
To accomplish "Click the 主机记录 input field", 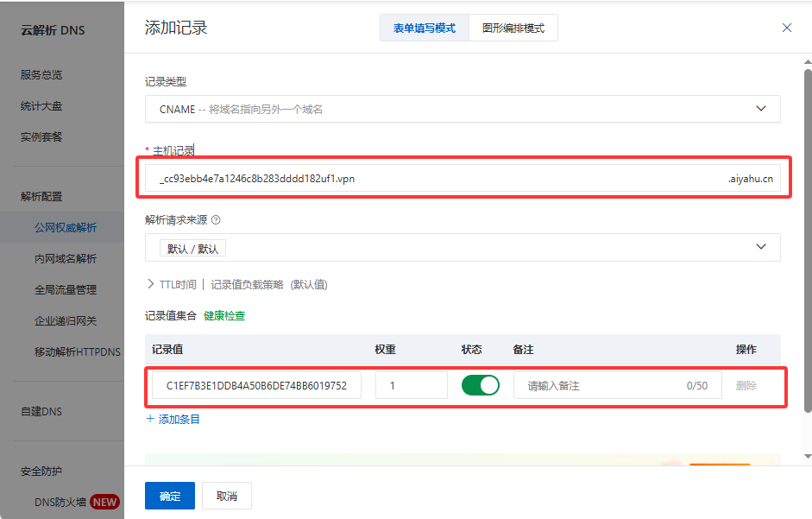I will [x=431, y=179].
